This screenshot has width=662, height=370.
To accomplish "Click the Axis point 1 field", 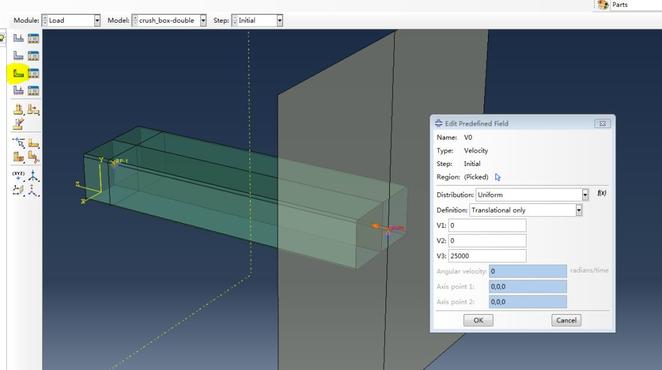I will (528, 286).
